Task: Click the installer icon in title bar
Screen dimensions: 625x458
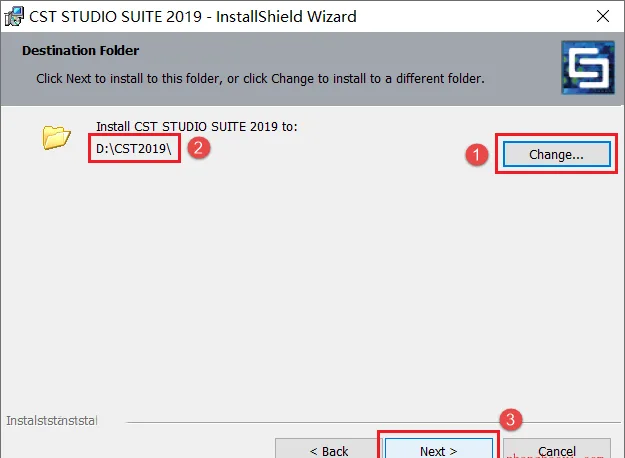Action: click(14, 16)
